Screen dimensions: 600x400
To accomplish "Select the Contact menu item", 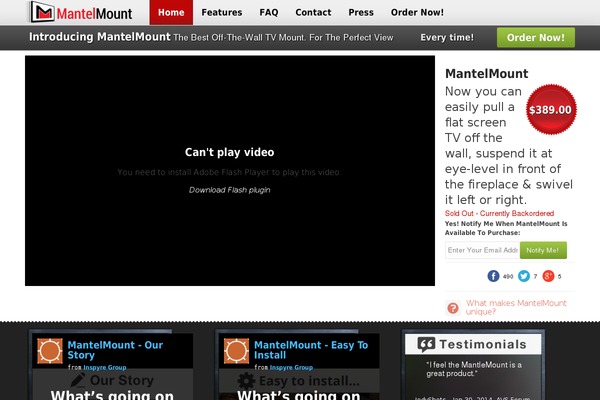I will coord(313,13).
